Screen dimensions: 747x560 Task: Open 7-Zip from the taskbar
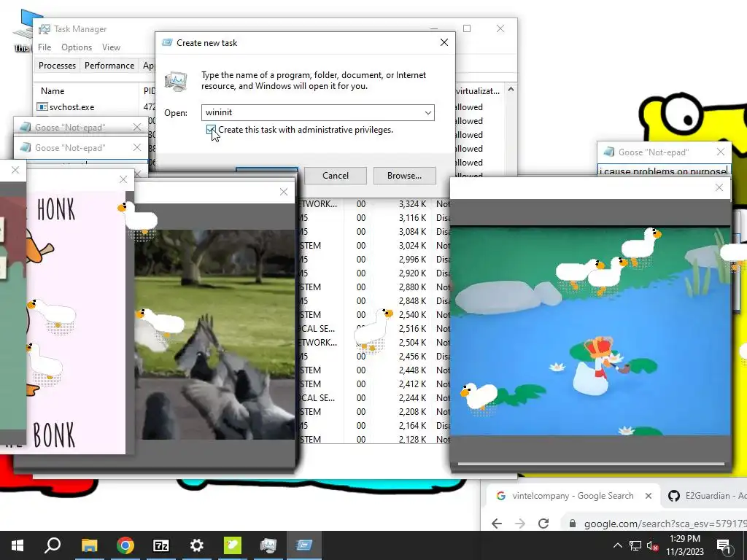tap(161, 545)
